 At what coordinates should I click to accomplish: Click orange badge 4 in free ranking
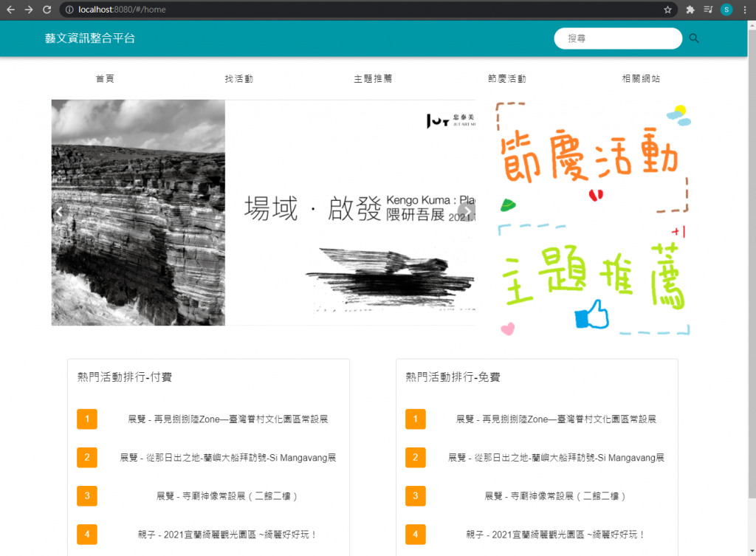tap(416, 535)
